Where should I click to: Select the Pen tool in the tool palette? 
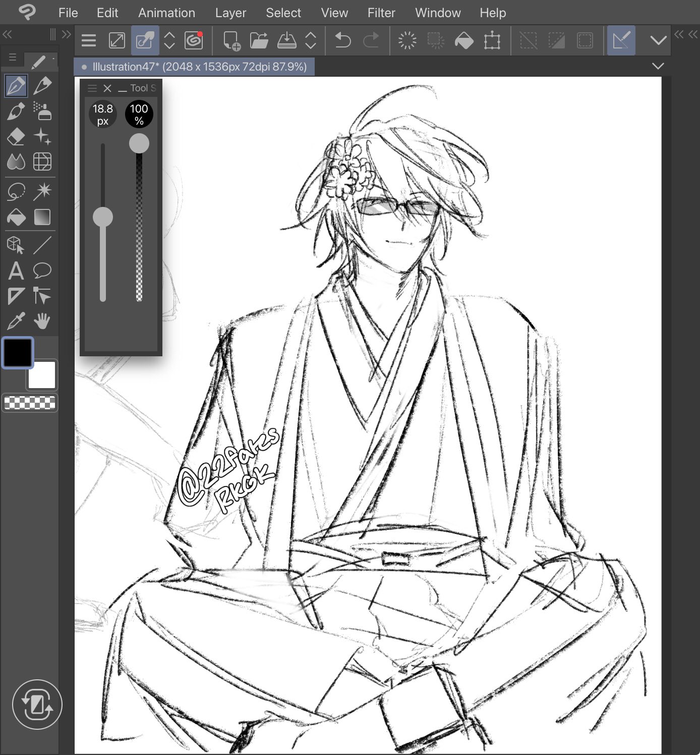tap(16, 86)
